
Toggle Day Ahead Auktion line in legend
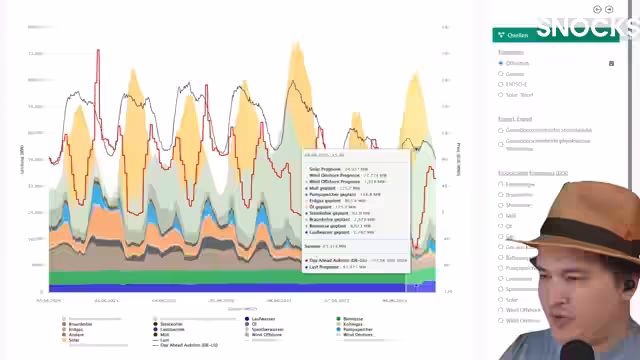point(185,345)
